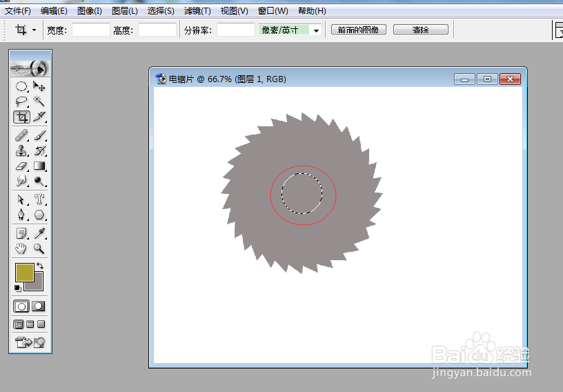563x392 pixels.
Task: Click the 清除 button
Action: pos(420,30)
